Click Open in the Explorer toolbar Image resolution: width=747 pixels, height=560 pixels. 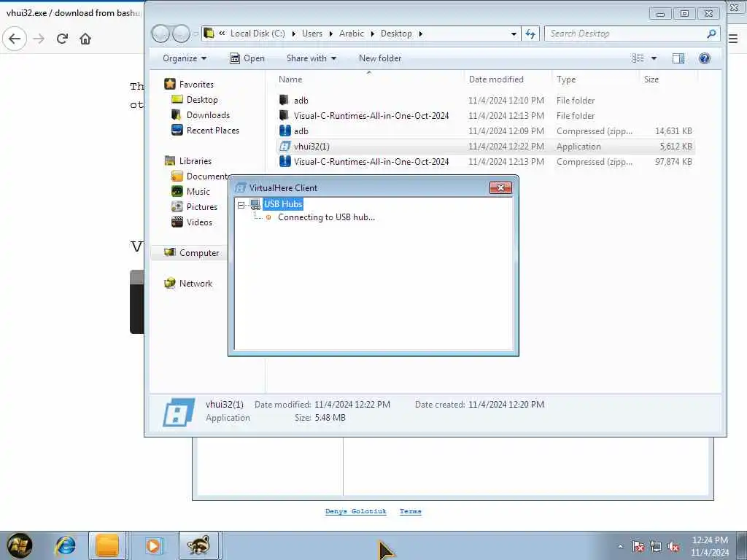247,58
